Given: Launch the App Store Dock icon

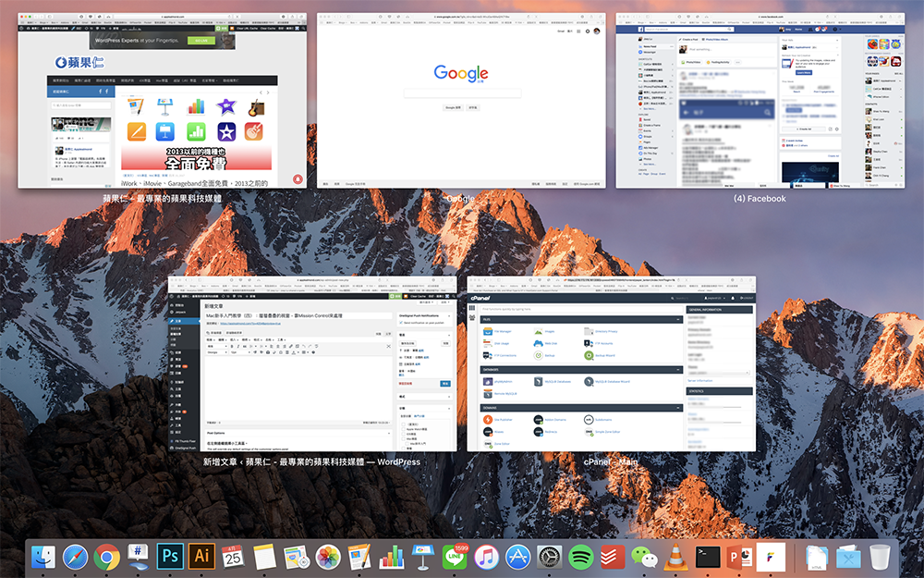Looking at the screenshot, I should tap(517, 557).
